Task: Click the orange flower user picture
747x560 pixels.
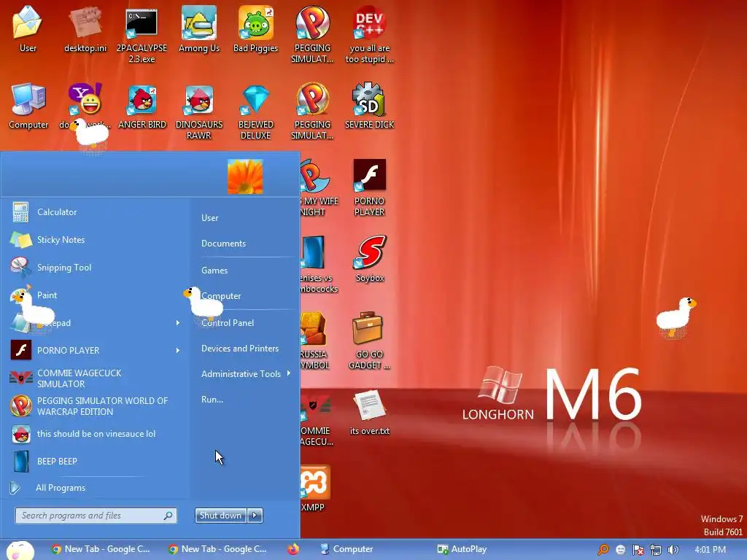Action: (x=245, y=176)
